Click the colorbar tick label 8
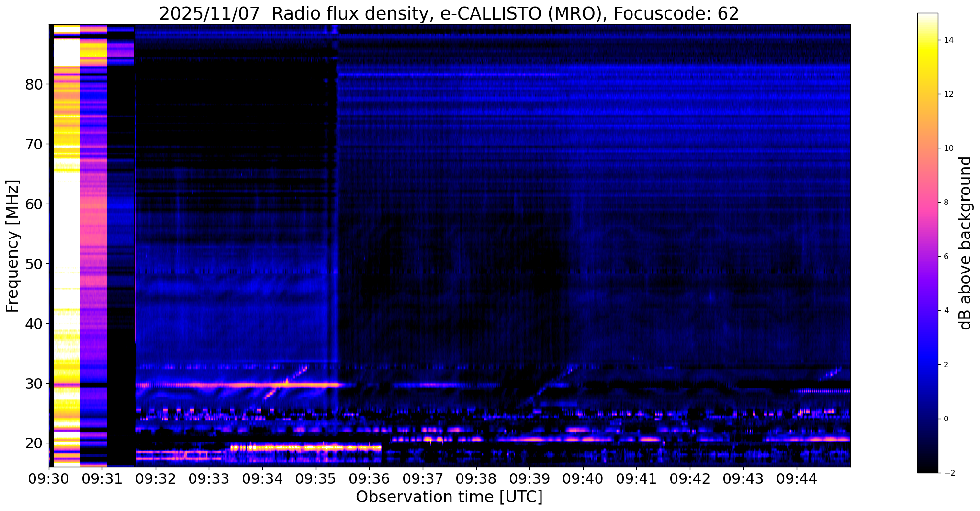The height and width of the screenshot is (511, 980). [x=946, y=203]
